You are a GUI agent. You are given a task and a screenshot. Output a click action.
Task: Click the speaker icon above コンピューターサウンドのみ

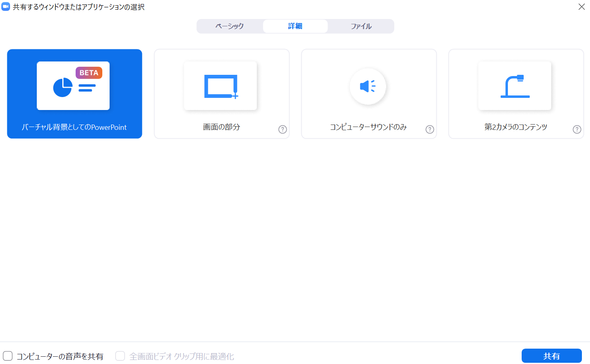tap(368, 86)
